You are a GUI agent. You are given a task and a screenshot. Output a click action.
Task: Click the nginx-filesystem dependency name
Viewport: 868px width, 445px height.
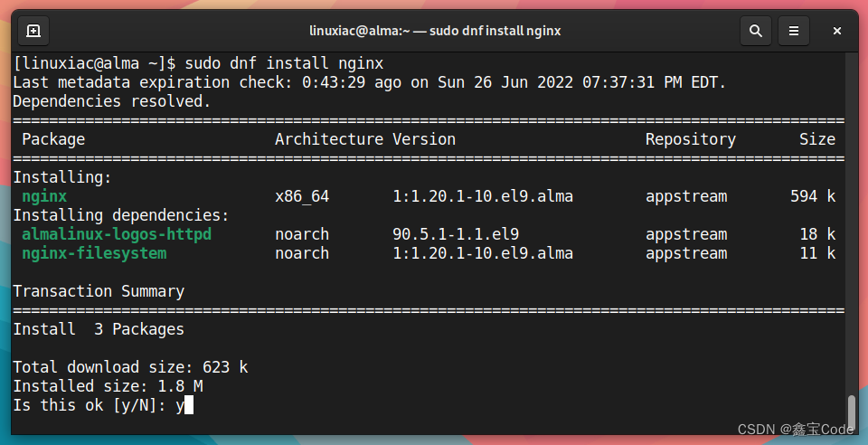pyautogui.click(x=94, y=253)
